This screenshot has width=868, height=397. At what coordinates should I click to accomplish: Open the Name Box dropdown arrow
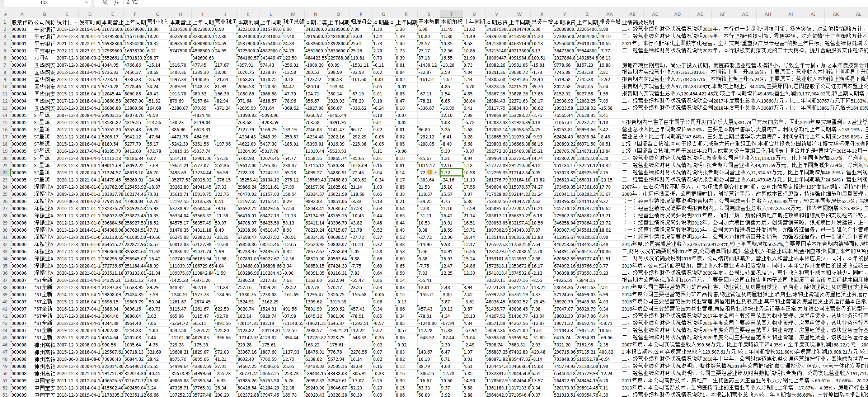pyautogui.click(x=86, y=3)
